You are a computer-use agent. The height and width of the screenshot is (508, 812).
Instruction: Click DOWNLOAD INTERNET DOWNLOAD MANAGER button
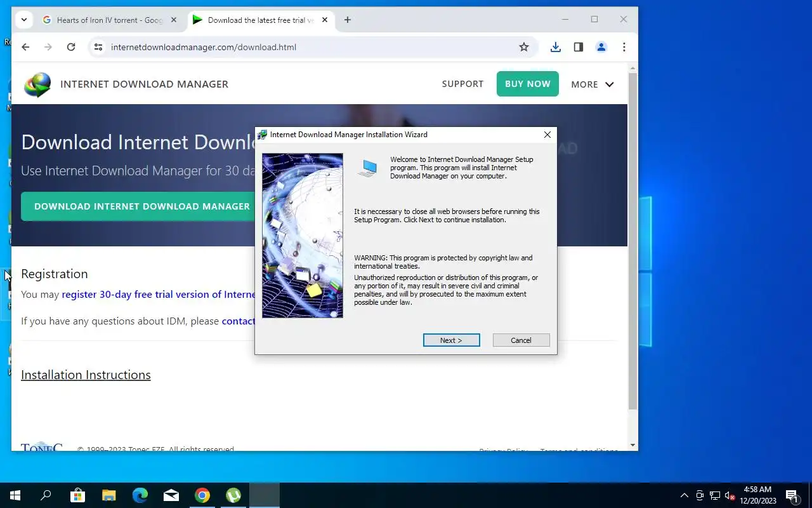[138, 206]
